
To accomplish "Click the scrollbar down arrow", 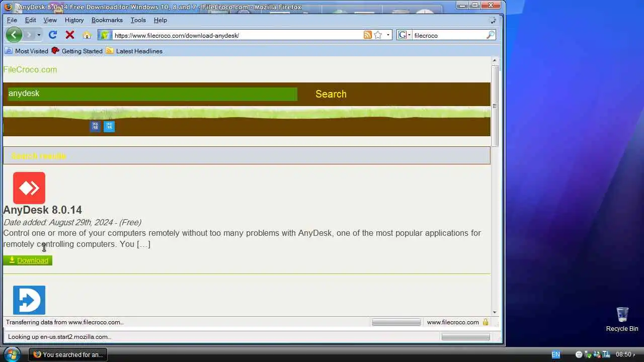I will (x=495, y=312).
